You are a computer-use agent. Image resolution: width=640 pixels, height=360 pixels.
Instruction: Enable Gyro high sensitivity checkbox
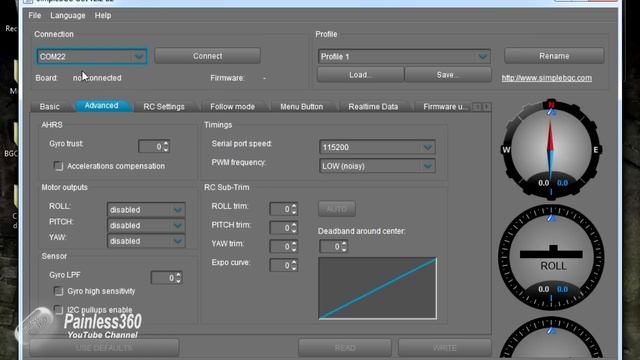pyautogui.click(x=59, y=291)
